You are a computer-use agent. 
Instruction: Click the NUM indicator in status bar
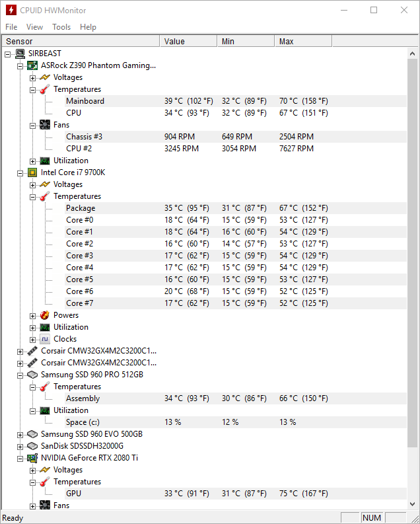[372, 517]
